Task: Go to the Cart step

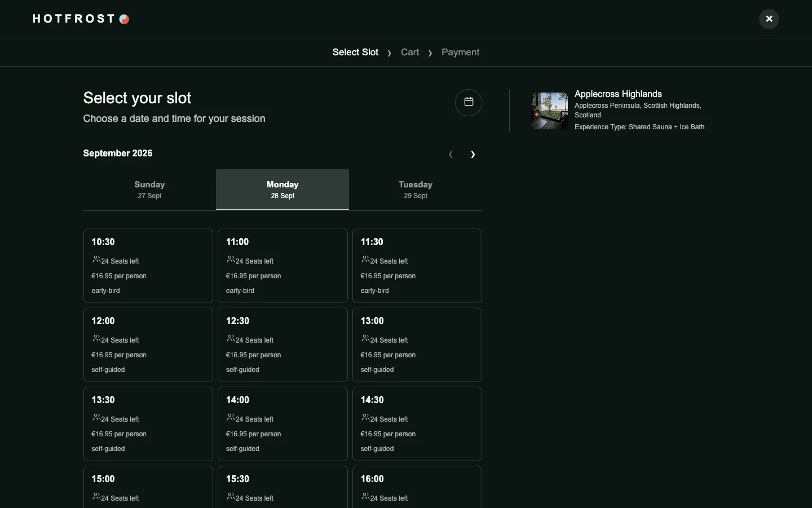Action: 410,52
